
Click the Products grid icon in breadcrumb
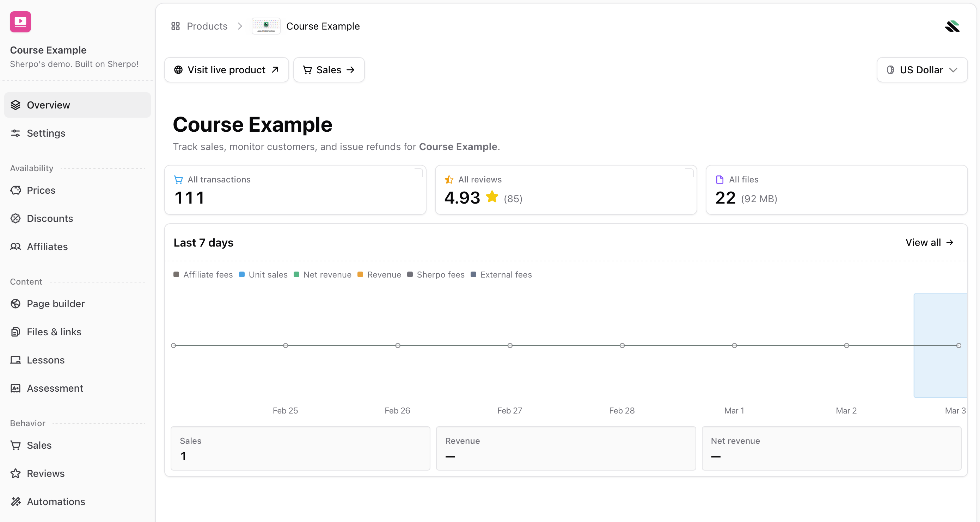[176, 26]
